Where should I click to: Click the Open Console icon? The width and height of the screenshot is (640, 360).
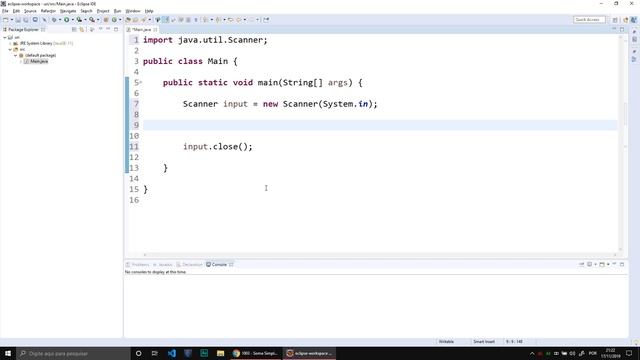coord(602,264)
